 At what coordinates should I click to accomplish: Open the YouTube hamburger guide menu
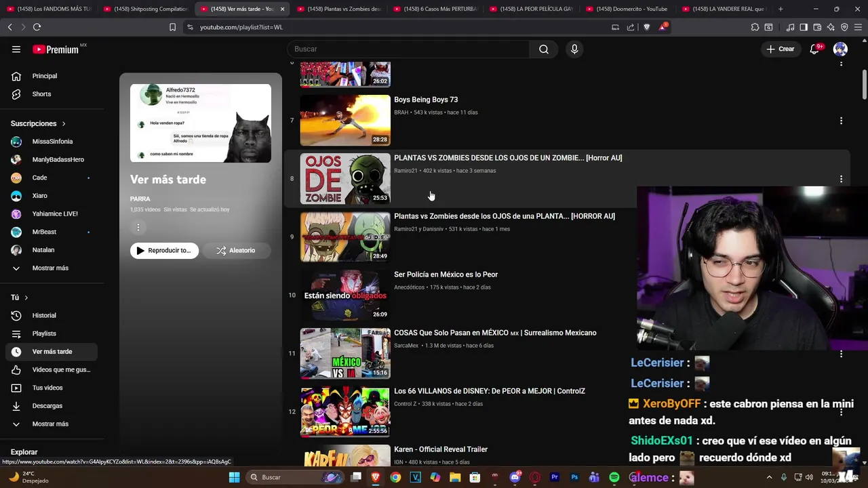click(x=16, y=49)
